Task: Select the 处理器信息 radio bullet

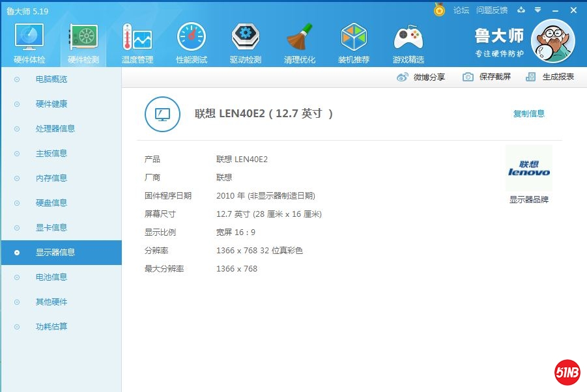Action: tap(18, 129)
